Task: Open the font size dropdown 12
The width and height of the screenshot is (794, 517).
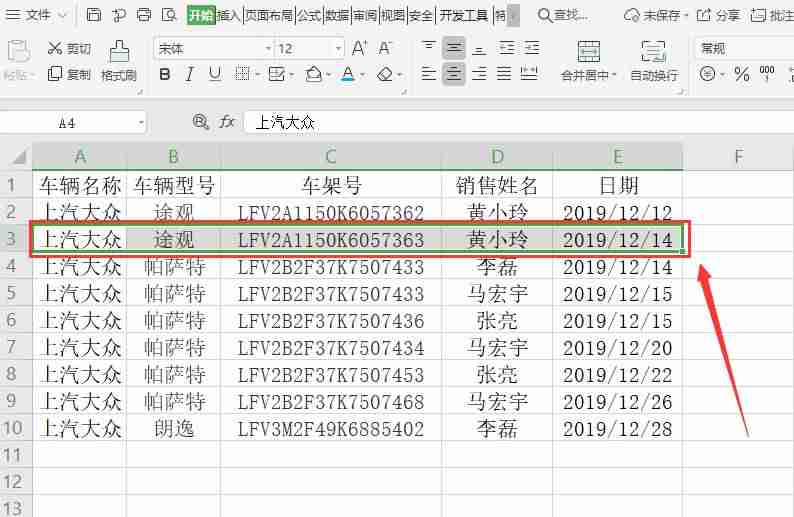Action: pyautogui.click(x=338, y=49)
